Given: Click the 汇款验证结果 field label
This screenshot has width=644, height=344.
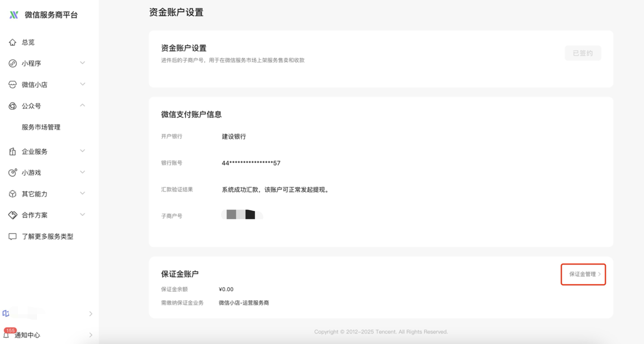Looking at the screenshot, I should point(177,190).
